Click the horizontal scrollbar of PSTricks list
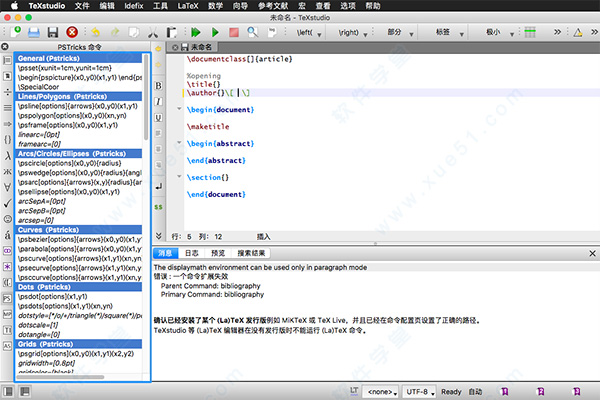Screen dimensions: 600x400 coord(60,377)
